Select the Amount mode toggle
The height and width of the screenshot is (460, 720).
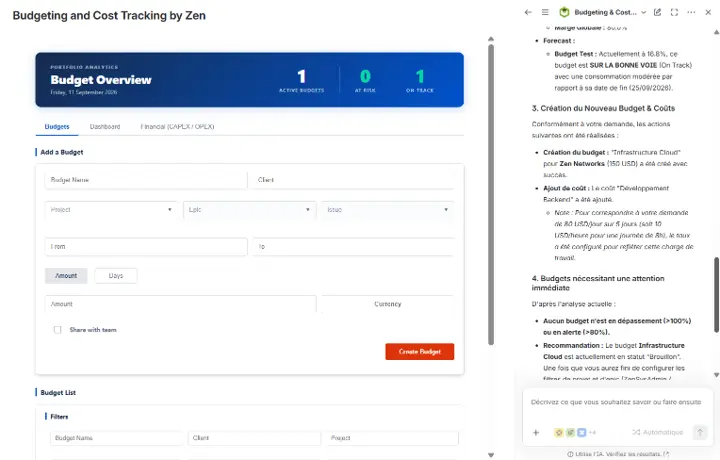(66, 276)
